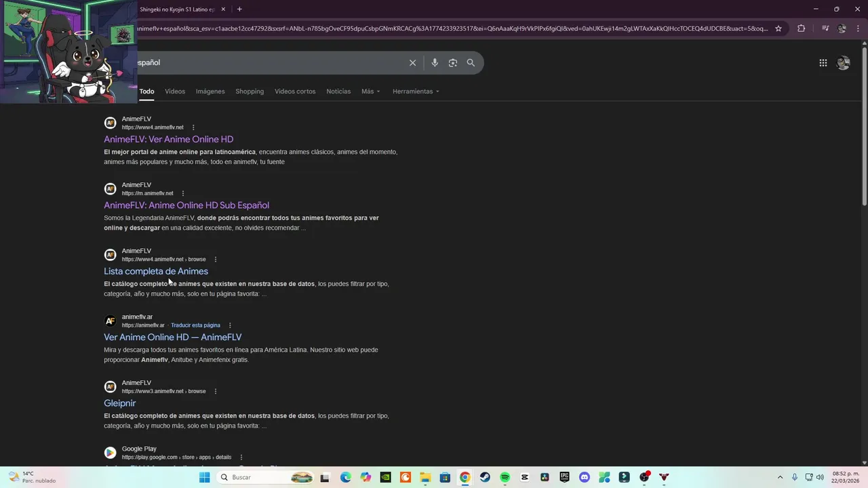Open 'Lista completa de Animes' result
Viewport: 868px width, 488px height.
[156, 271]
